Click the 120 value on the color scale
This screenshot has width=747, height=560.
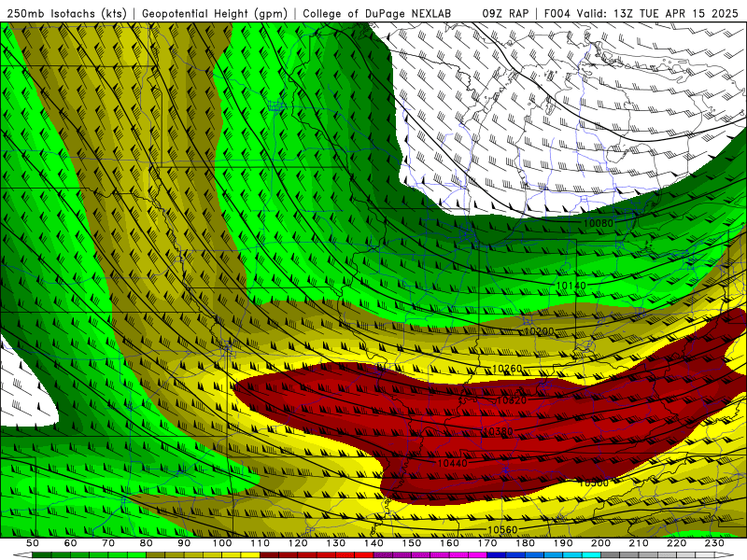(x=298, y=543)
